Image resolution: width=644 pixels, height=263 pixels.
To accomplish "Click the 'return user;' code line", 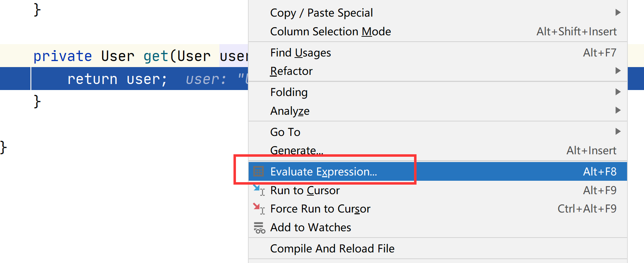I will (117, 79).
